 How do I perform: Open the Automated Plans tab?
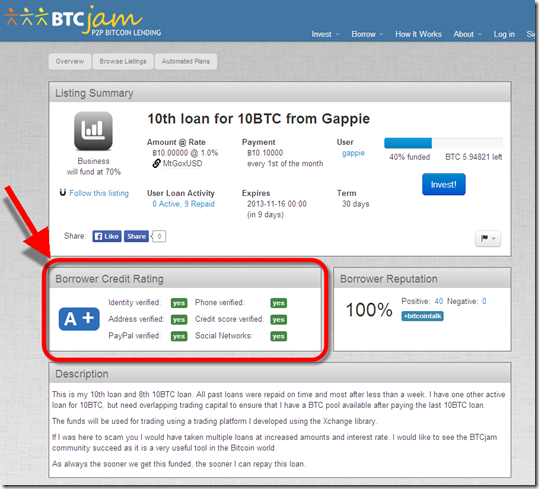point(186,61)
